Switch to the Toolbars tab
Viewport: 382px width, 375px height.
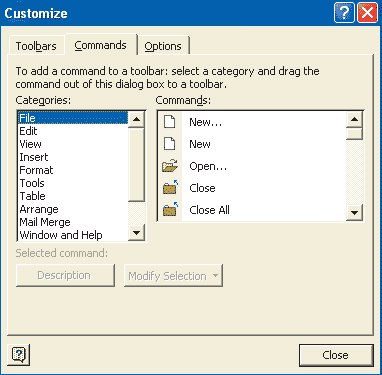(x=36, y=46)
